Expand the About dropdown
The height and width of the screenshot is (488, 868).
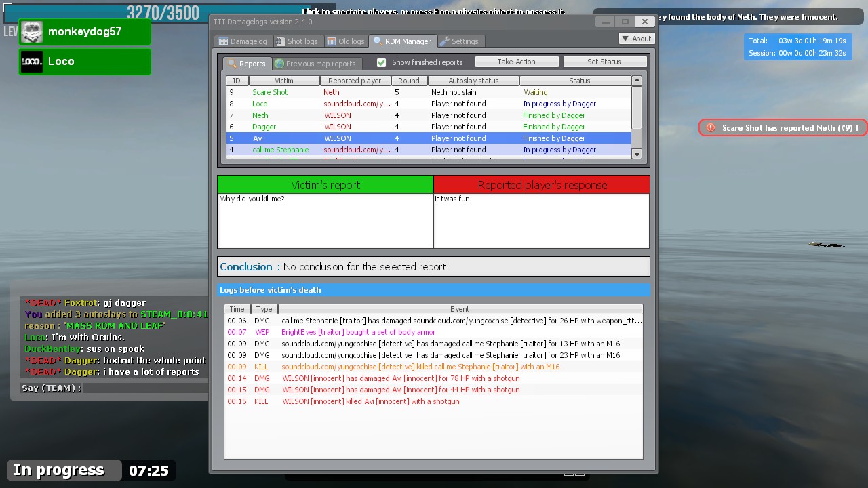click(x=636, y=39)
